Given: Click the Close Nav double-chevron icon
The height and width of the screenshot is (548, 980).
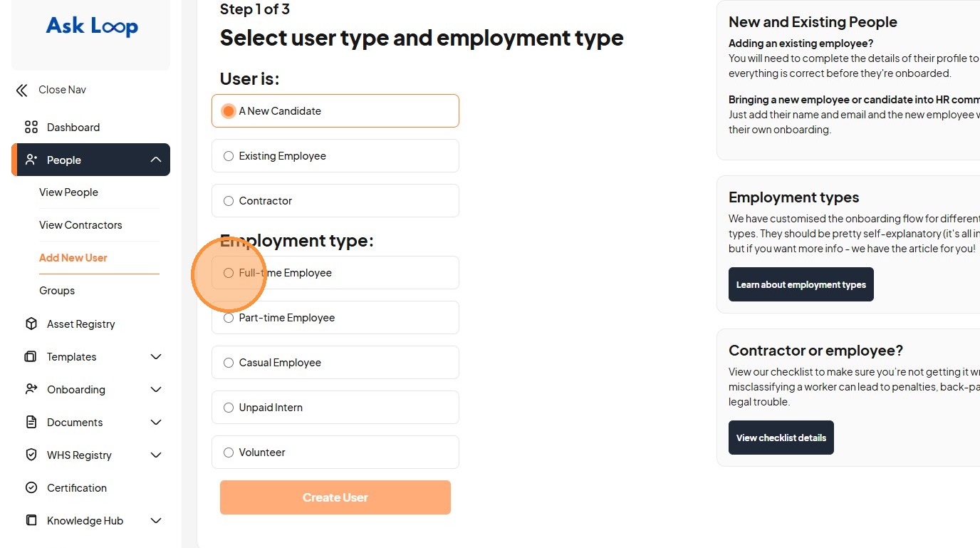Looking at the screenshot, I should 22,90.
